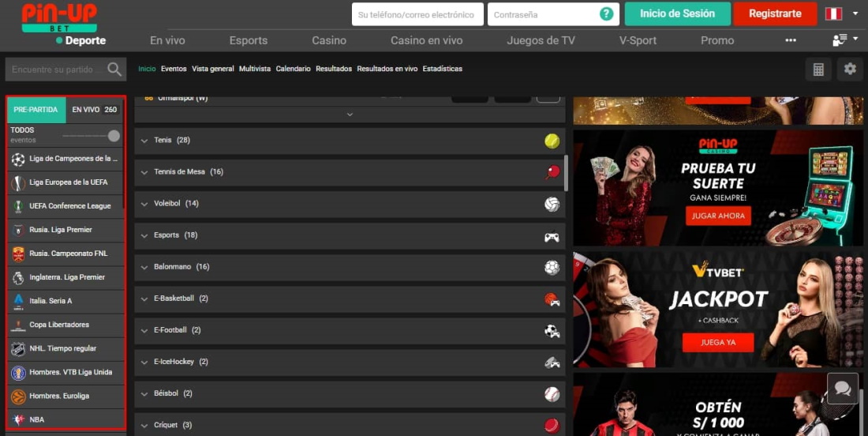Click JUGAR AHORA on casino banner
This screenshot has width=868, height=436.
tap(718, 216)
